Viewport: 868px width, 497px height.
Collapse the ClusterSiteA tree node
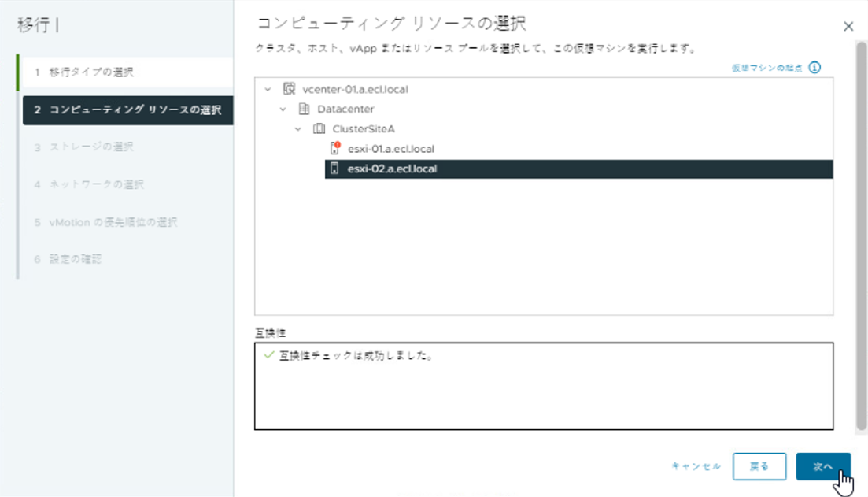click(x=298, y=129)
